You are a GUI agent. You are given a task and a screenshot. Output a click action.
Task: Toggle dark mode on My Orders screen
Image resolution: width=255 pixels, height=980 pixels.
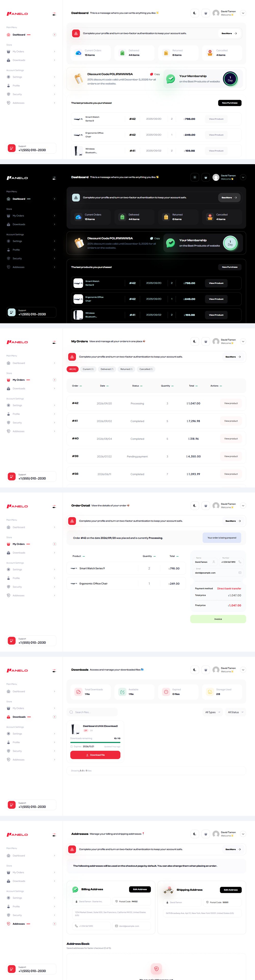tap(195, 341)
